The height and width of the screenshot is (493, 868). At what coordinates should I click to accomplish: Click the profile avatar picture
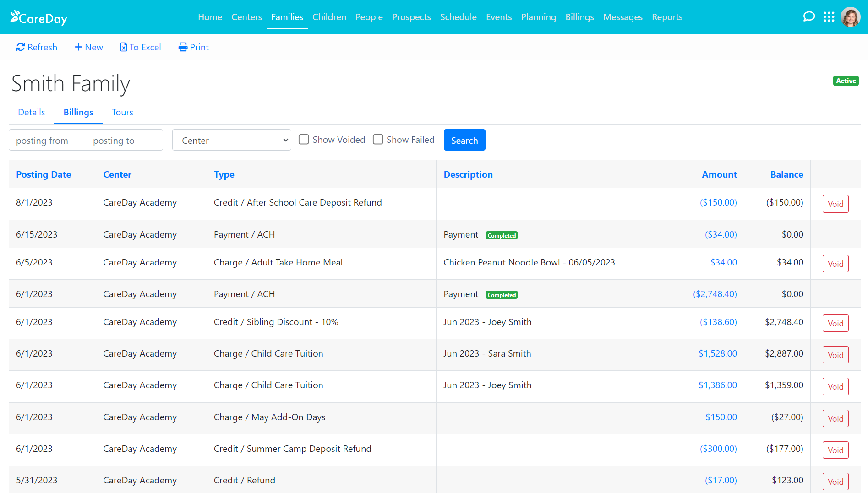pyautogui.click(x=851, y=16)
